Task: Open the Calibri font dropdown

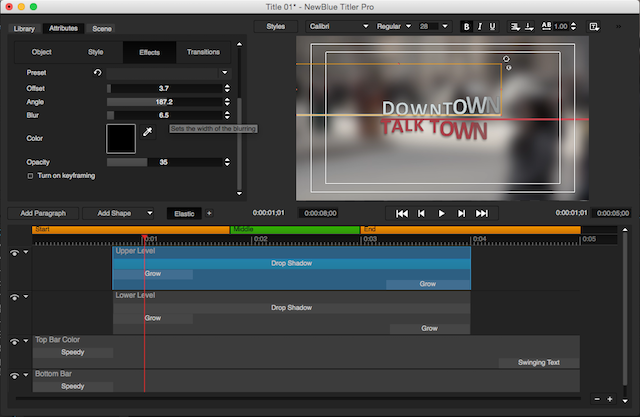Action: coord(337,26)
